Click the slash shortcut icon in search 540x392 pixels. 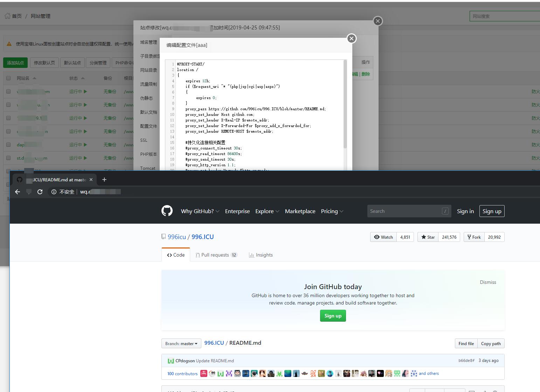[x=445, y=211]
